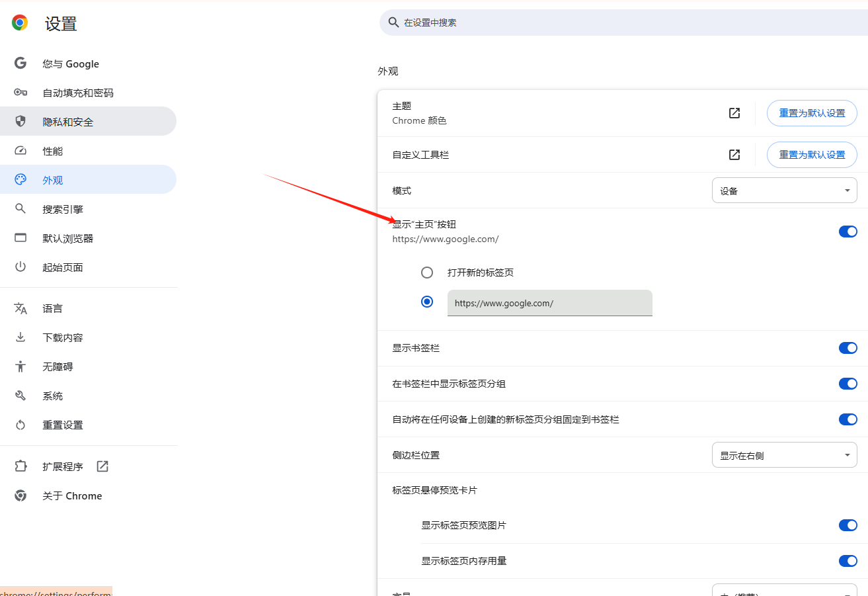Select the 打开新的标签页 radio button
The image size is (868, 596).
coord(427,273)
